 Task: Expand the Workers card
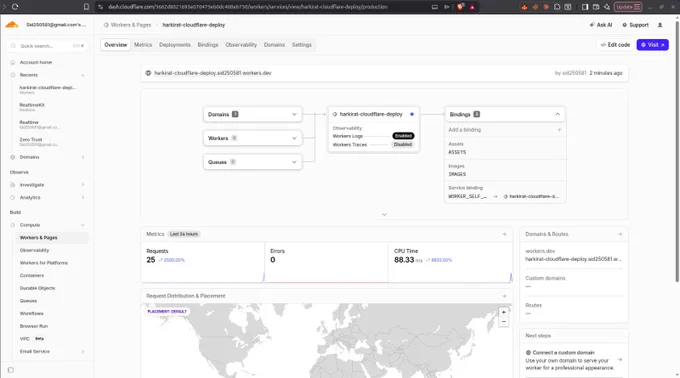(x=252, y=138)
